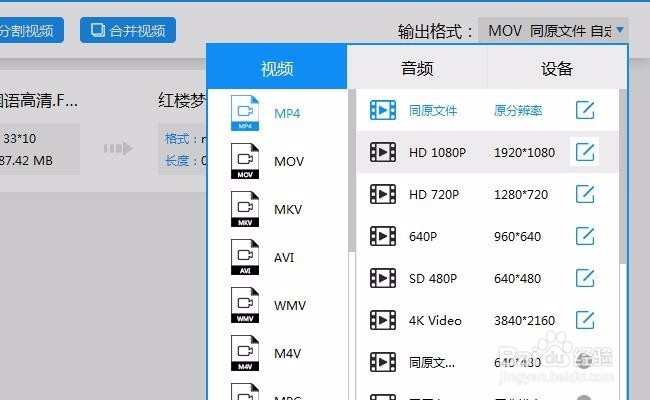Click the 960*640 resolution value
The height and width of the screenshot is (400, 650).
pyautogui.click(x=517, y=237)
